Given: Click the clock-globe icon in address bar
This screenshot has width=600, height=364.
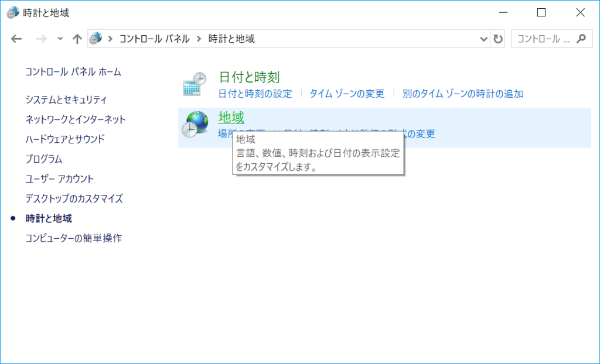Looking at the screenshot, I should pos(96,38).
